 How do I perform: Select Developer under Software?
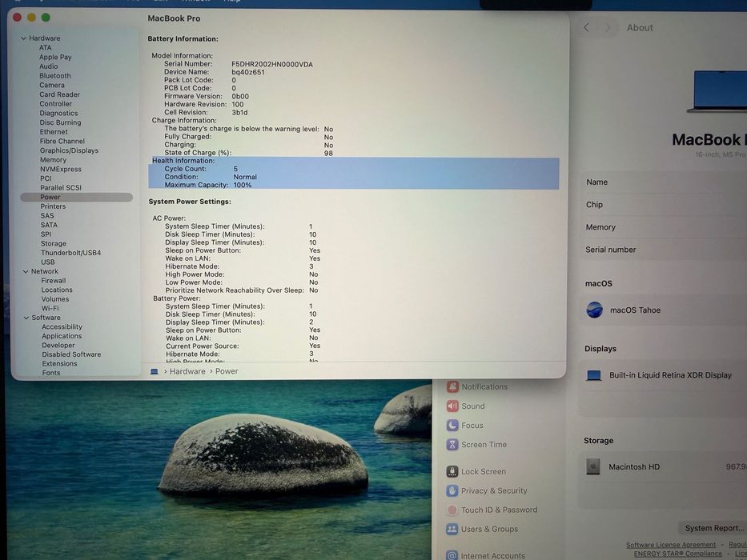point(58,346)
